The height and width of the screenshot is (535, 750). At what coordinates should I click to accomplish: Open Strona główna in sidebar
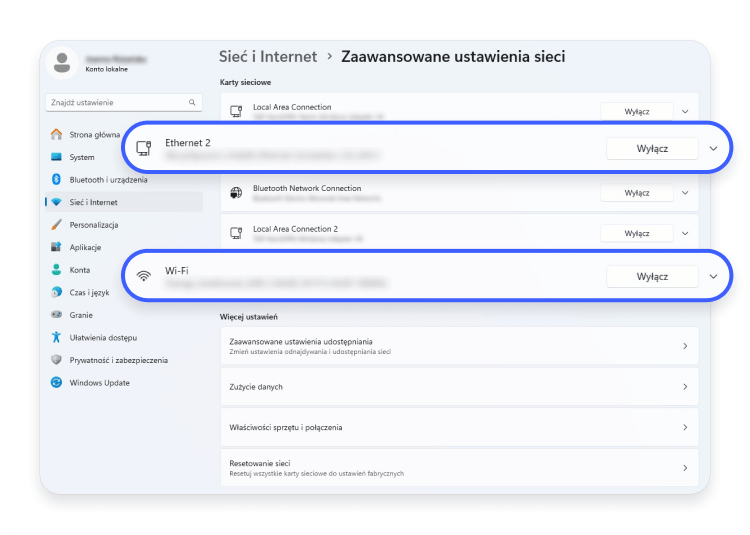(x=95, y=135)
